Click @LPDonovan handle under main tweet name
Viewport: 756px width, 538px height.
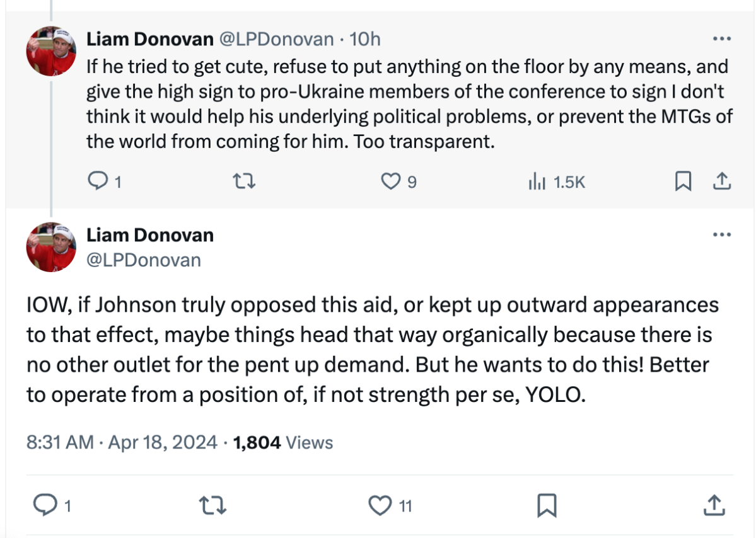pos(144,260)
